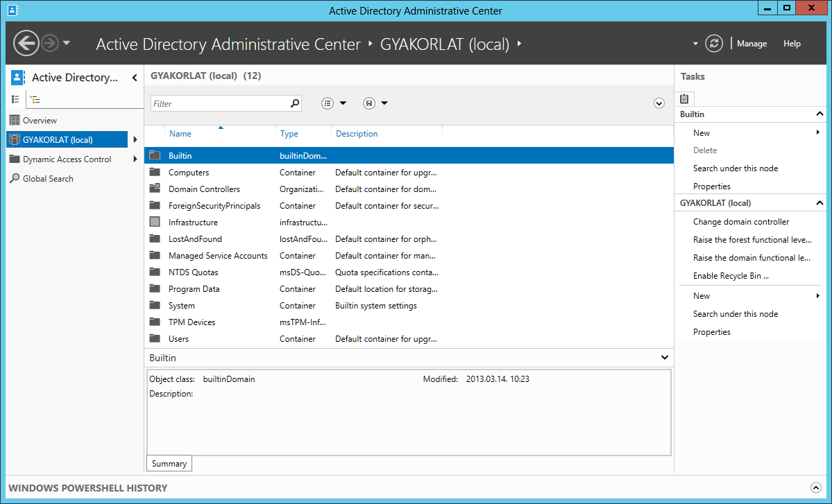The width and height of the screenshot is (832, 504).
Task: Expand the breadcrumb arrow after GYAKORLAT (local)
Action: 519,44
